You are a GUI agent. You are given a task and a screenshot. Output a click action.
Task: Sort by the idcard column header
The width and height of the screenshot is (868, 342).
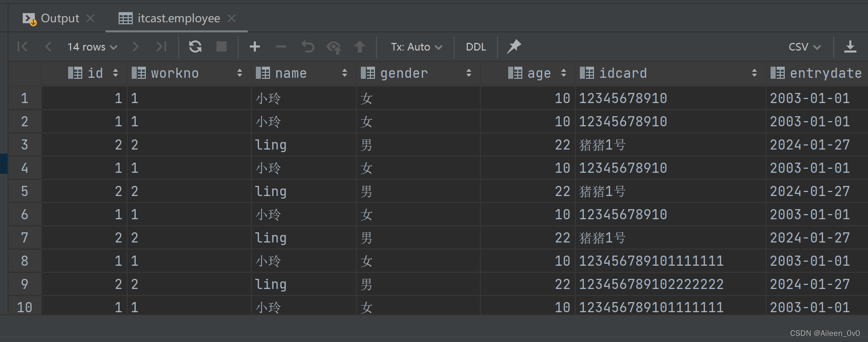click(623, 73)
